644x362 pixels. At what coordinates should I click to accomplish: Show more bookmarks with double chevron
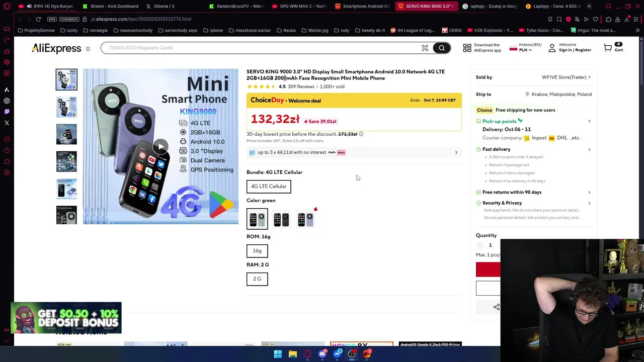coord(637,30)
